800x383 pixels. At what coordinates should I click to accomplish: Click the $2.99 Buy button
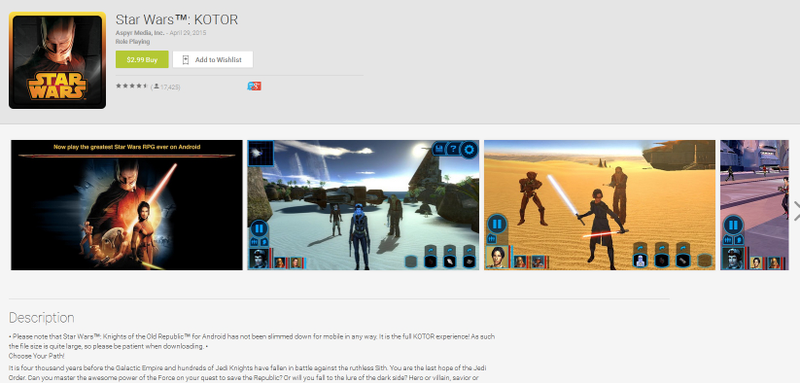pos(142,60)
